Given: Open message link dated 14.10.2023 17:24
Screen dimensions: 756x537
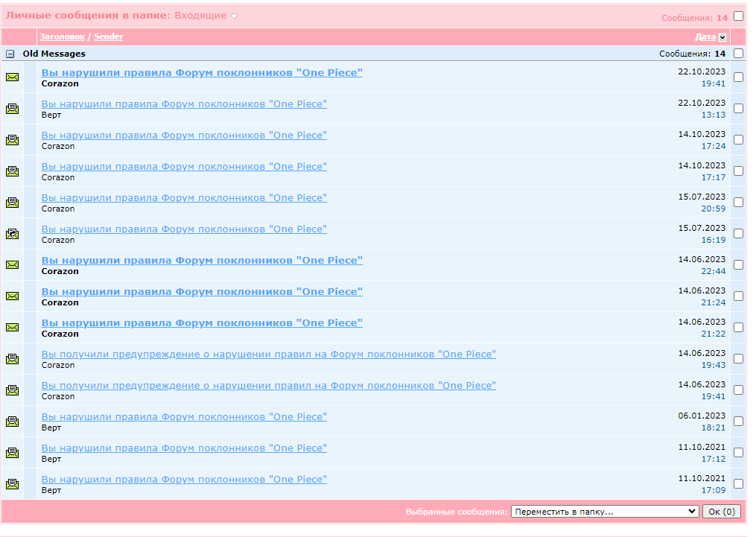Looking at the screenshot, I should pyautogui.click(x=184, y=136).
